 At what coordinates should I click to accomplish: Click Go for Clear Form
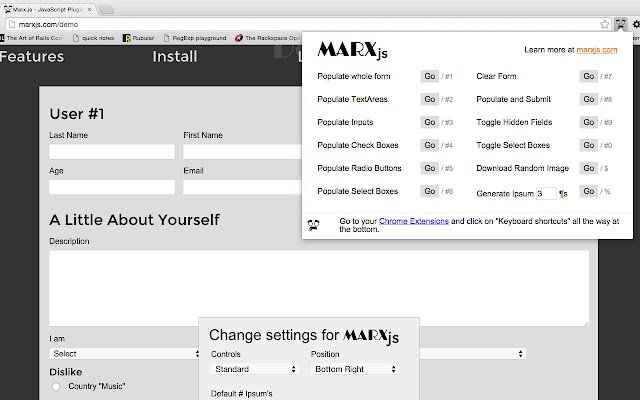coord(589,76)
